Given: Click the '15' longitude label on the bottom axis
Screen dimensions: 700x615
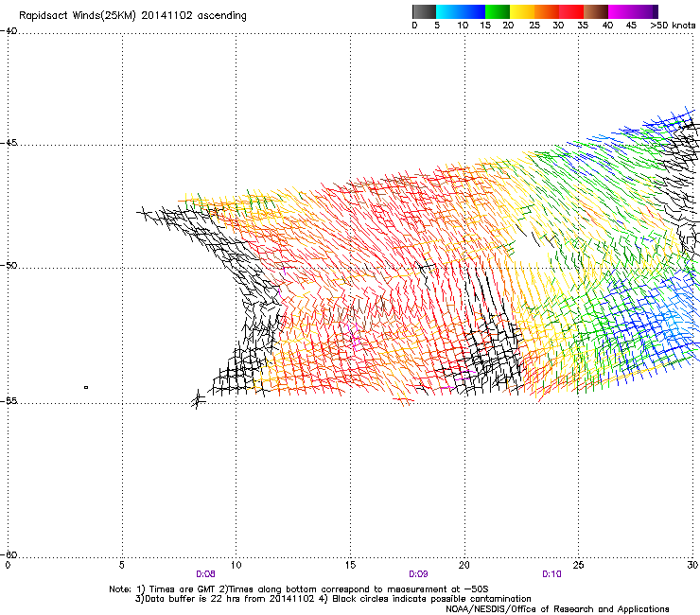Looking at the screenshot, I should click(350, 566).
